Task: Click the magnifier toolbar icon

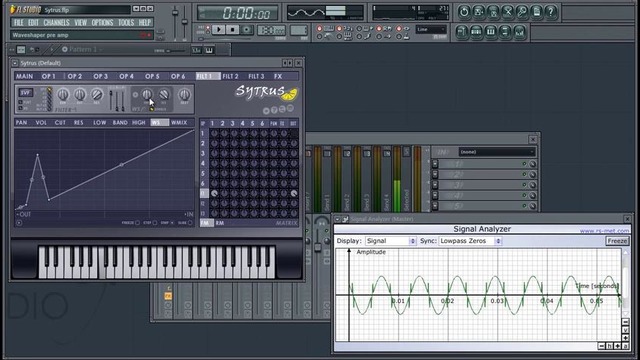Action: [x=522, y=12]
